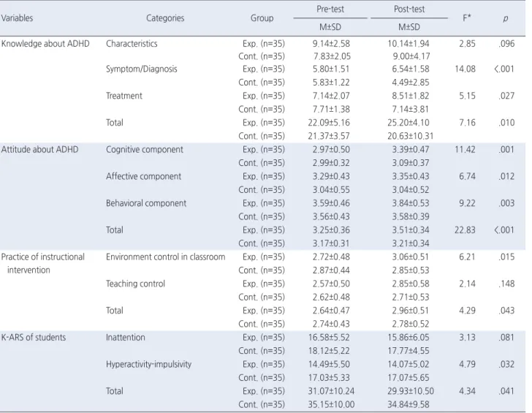The image size is (532, 413).
Task: Select post-test value 34.84±9.58
Action: pos(408,404)
